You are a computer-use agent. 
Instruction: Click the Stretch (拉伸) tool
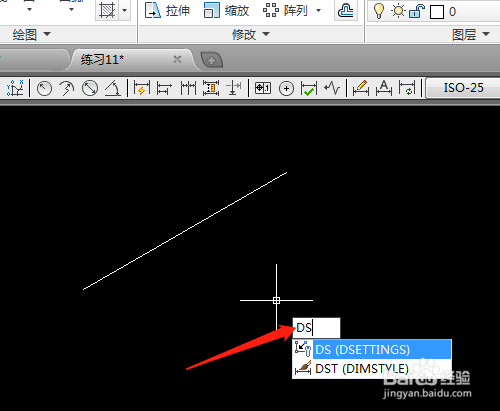167,11
